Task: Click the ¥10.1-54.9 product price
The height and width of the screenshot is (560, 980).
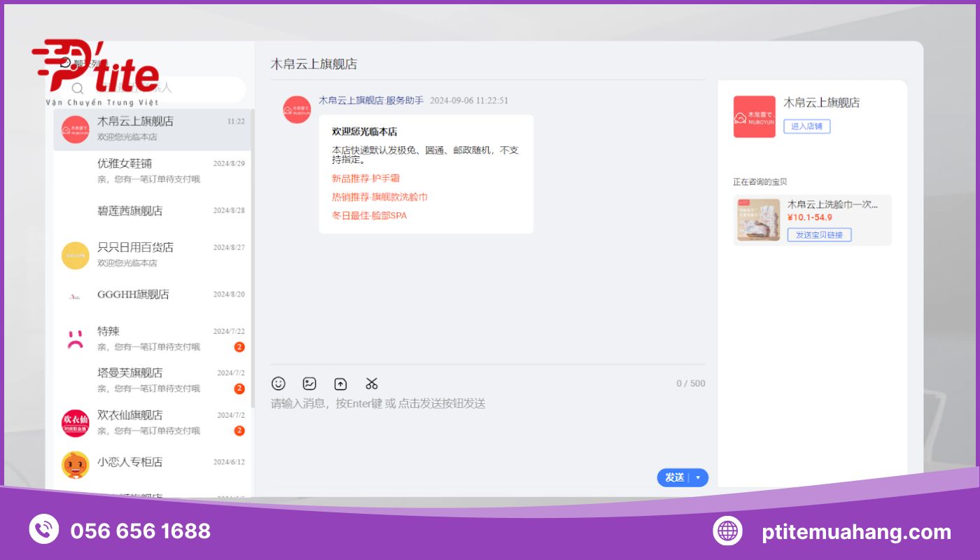Action: click(809, 218)
